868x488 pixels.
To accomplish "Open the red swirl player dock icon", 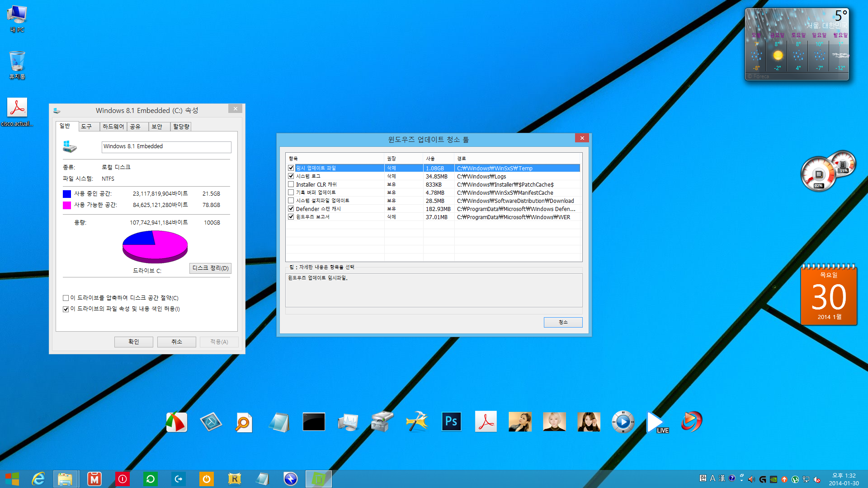I will tap(692, 422).
